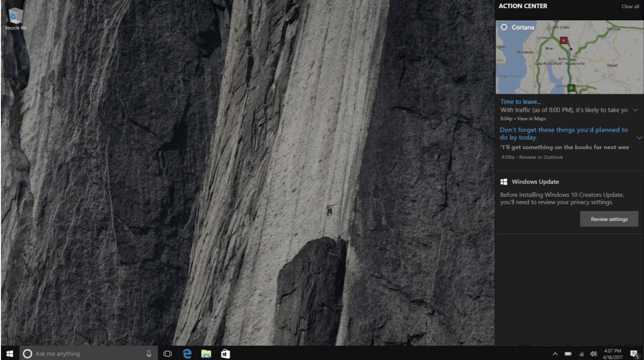This screenshot has width=644, height=360.
Task: Click the '4:08p · Review in Outlook' line
Action: (x=532, y=157)
